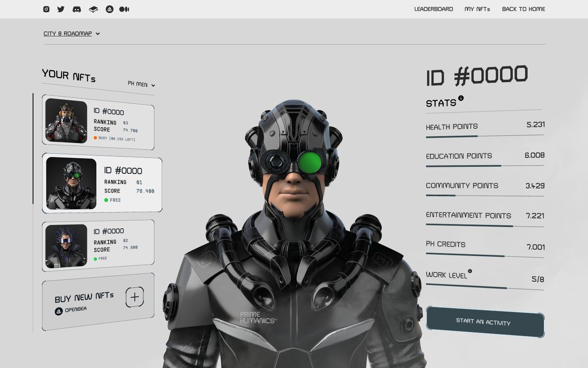Click the plus icon to buy new NFTs
This screenshot has height=368, width=588.
coord(135,297)
